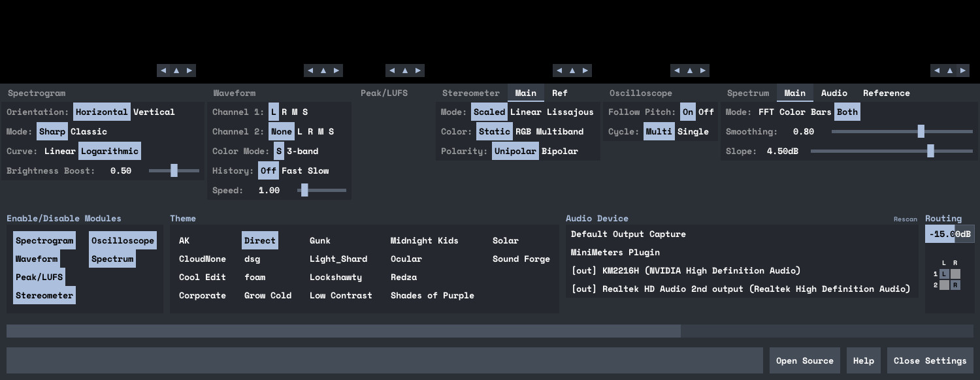Switch to the Spectrum Reference tab
980x380 pixels.
[x=887, y=93]
